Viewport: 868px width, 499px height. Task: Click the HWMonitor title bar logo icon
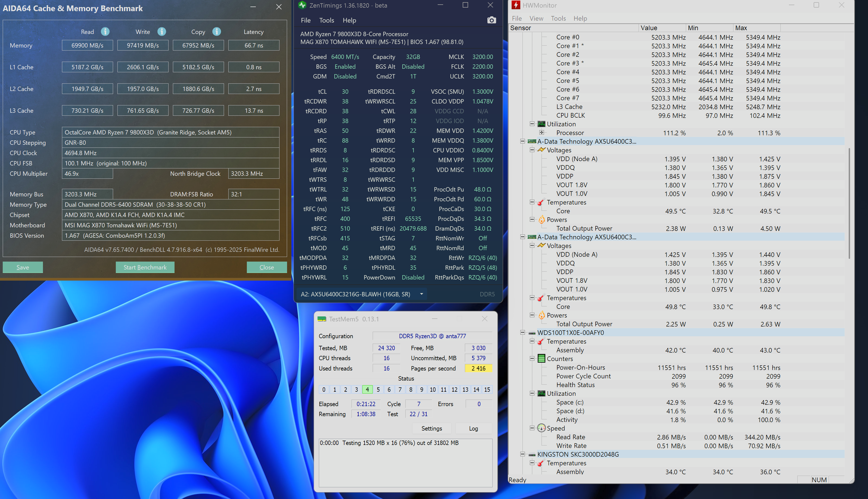(x=515, y=5)
